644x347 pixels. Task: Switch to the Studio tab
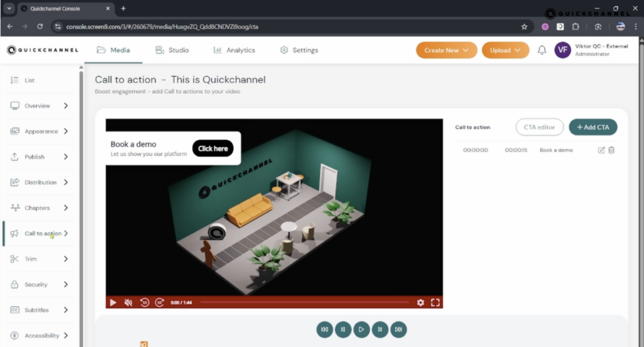(x=172, y=50)
